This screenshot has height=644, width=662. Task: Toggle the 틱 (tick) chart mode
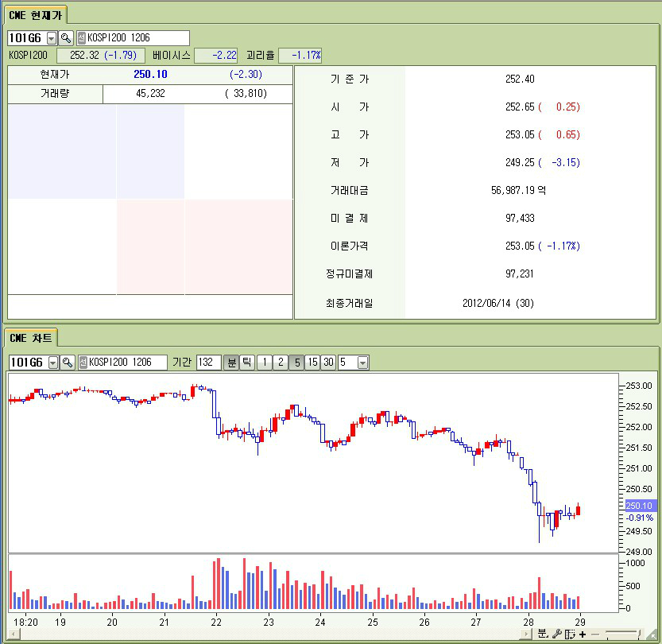[x=247, y=363]
